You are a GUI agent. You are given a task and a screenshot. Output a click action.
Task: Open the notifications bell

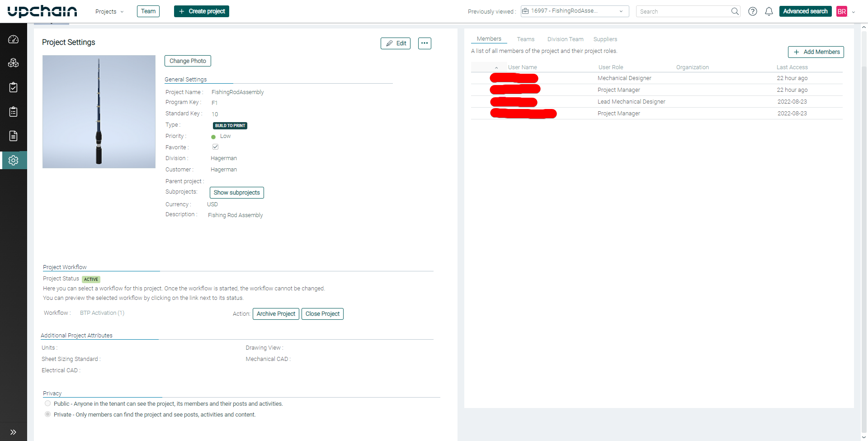(769, 11)
